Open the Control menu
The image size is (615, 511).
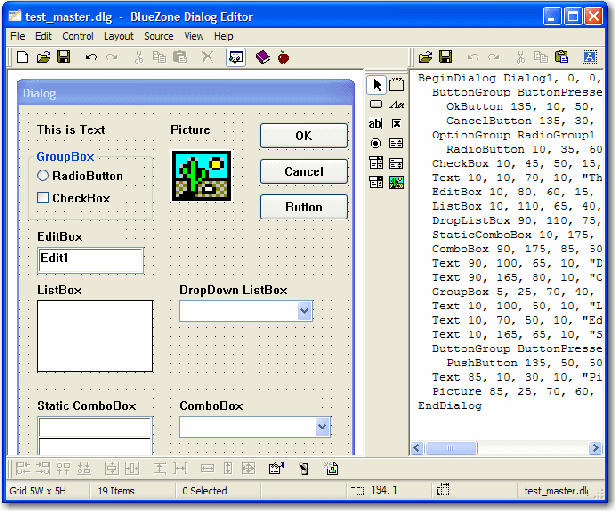[78, 36]
